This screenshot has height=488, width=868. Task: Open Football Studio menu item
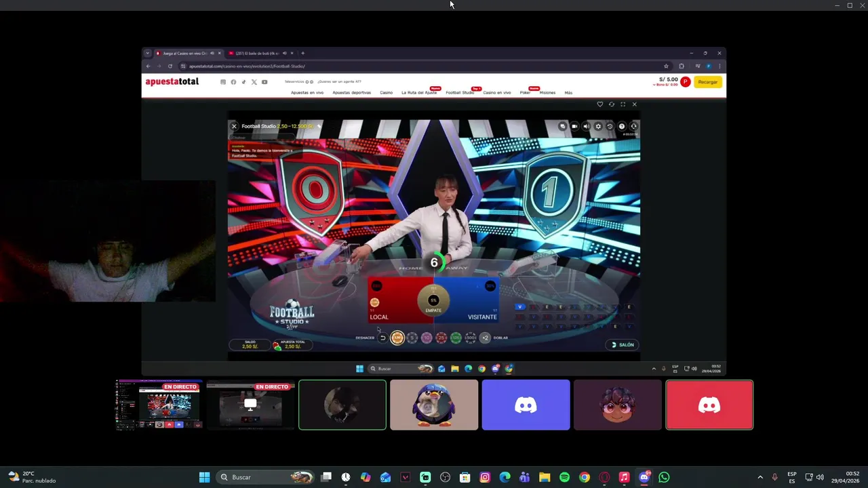[x=460, y=93]
